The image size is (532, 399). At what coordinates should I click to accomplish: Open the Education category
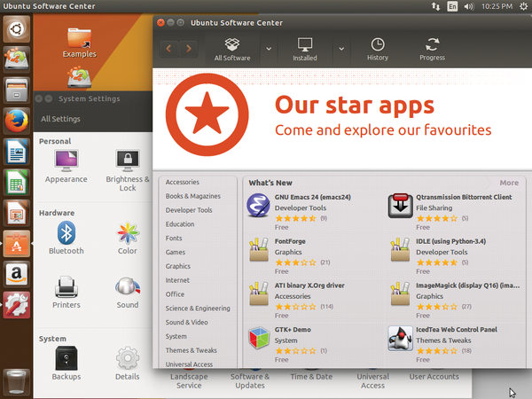180,224
